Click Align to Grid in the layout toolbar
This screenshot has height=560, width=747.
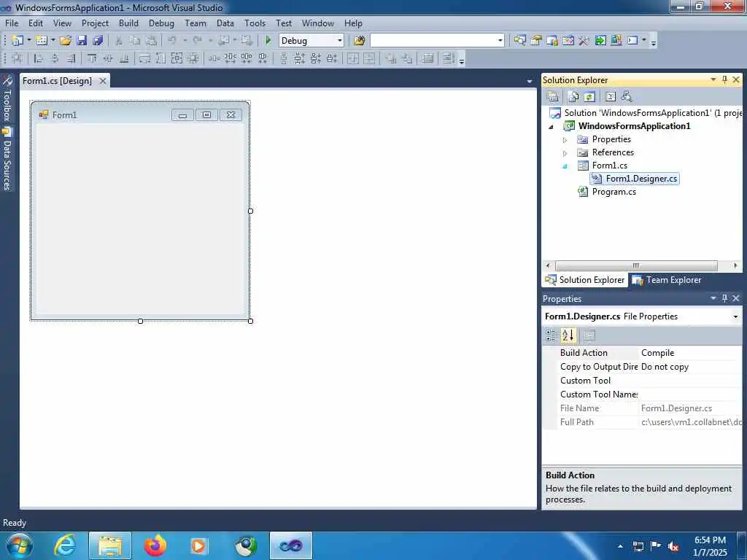point(18,58)
